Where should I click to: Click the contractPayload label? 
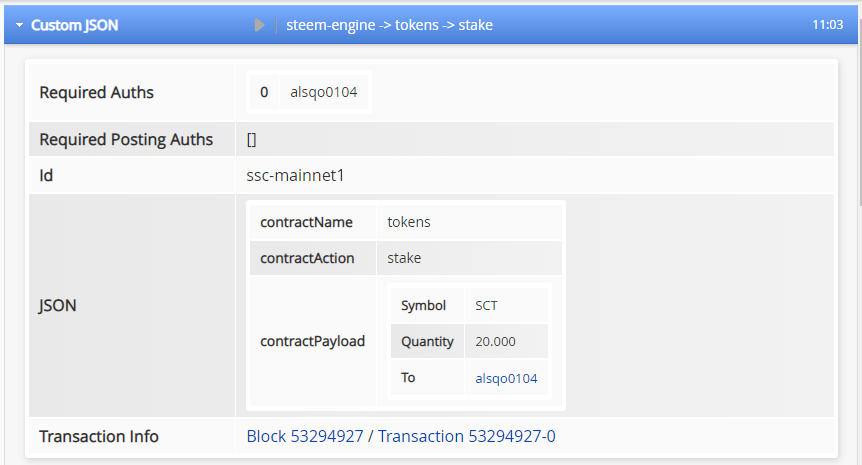(312, 341)
